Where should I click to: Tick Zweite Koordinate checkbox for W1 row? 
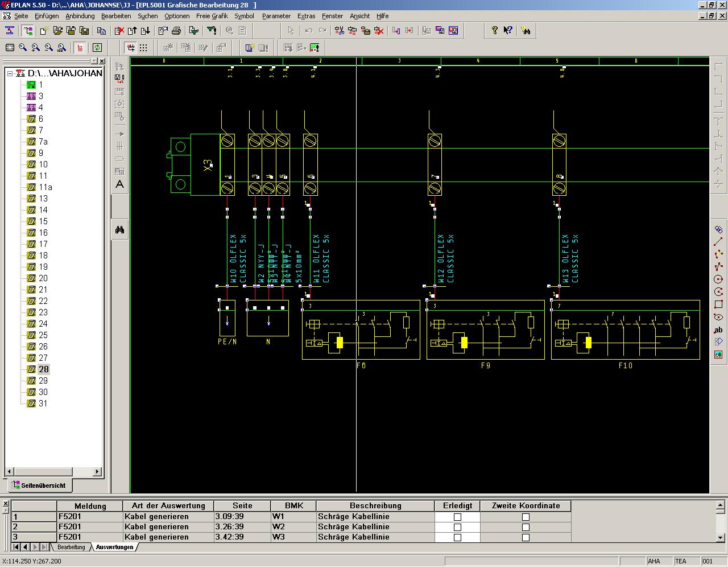pyautogui.click(x=526, y=517)
